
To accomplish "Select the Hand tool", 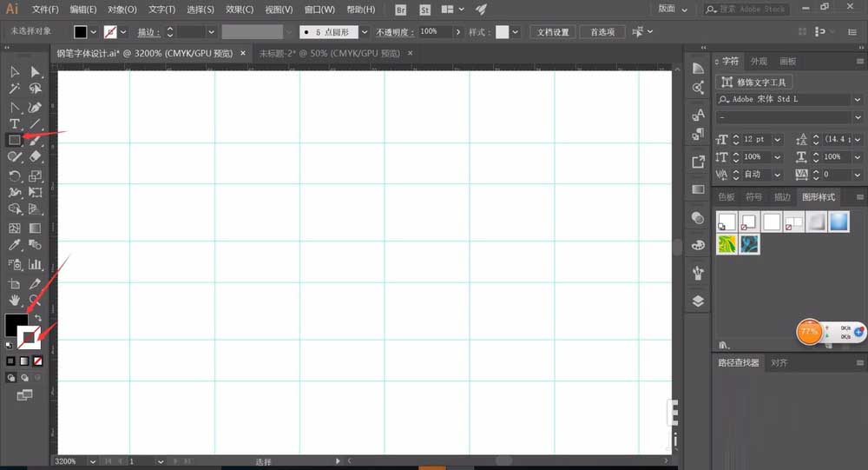I will [15, 301].
